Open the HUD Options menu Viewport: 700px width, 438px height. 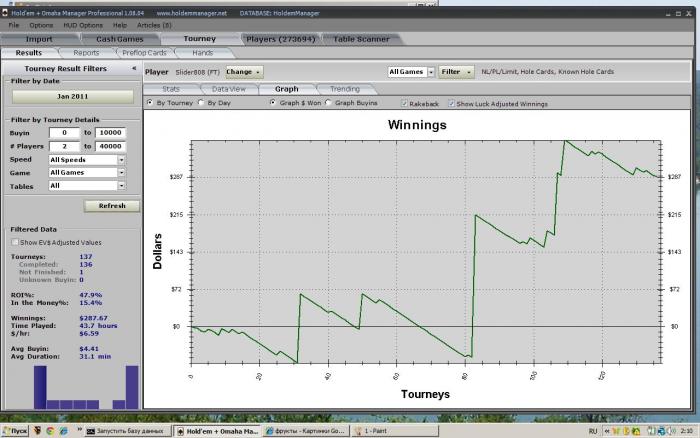click(83, 25)
